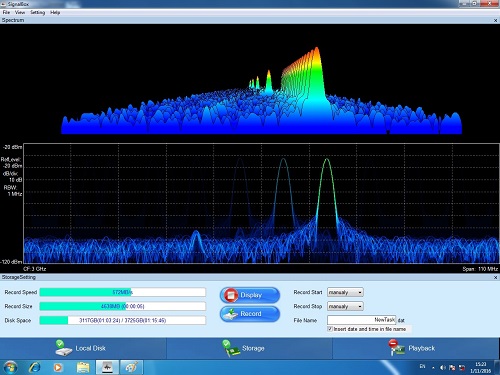Expand the Record Stop dropdown
This screenshot has height=375, width=500.
[x=345, y=306]
